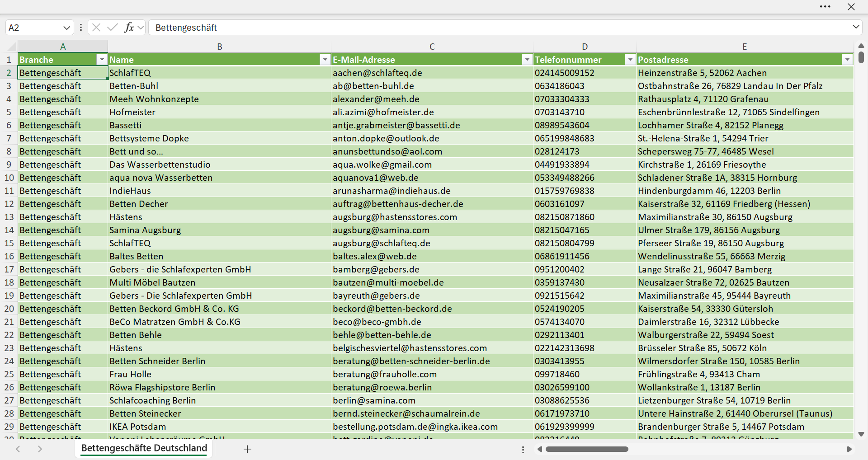Select cell berlin@samina.com

[432, 400]
